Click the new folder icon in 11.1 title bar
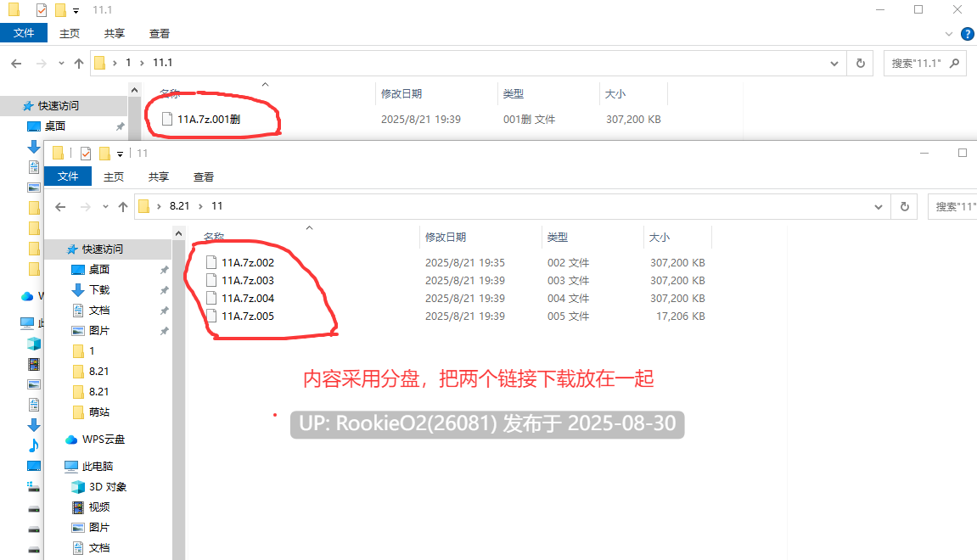The height and width of the screenshot is (560, 977). (60, 10)
